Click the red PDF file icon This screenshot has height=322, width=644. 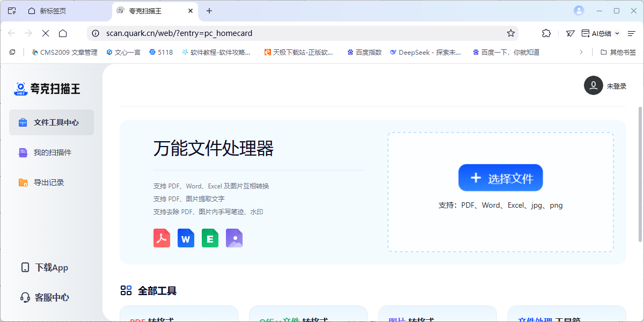coord(162,238)
